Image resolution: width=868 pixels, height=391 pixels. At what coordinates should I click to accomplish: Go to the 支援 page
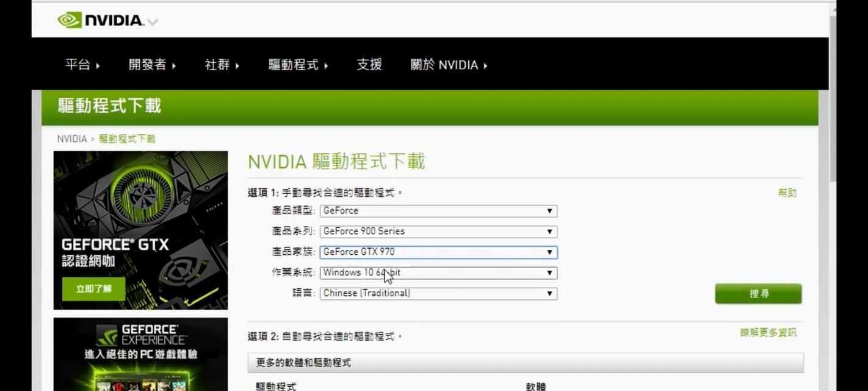pyautogui.click(x=369, y=65)
